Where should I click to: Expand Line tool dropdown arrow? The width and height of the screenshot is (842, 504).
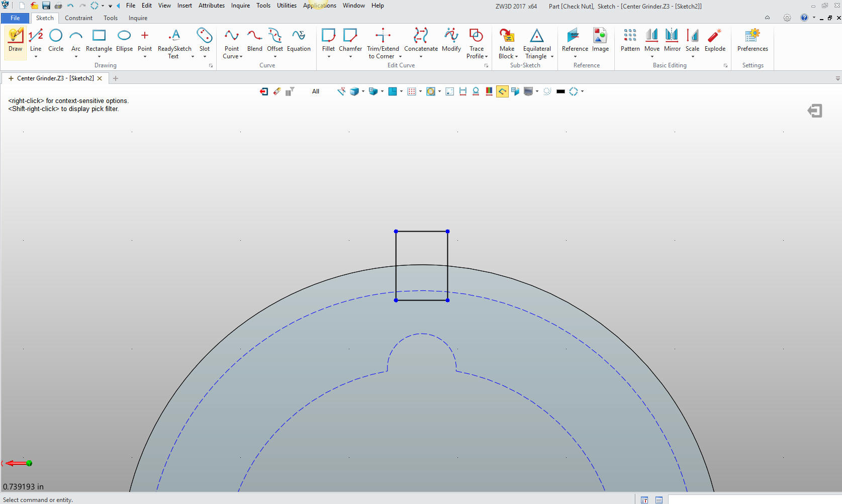(36, 57)
